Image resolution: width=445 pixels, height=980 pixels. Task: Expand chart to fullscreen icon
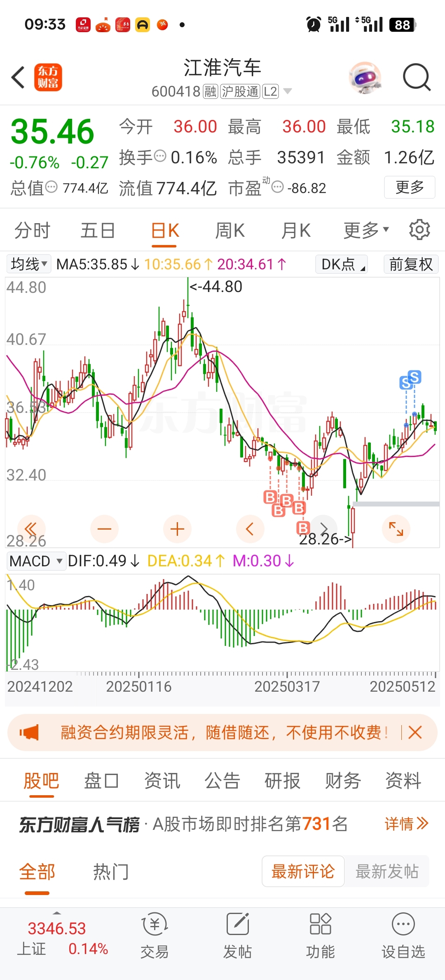[x=396, y=529]
